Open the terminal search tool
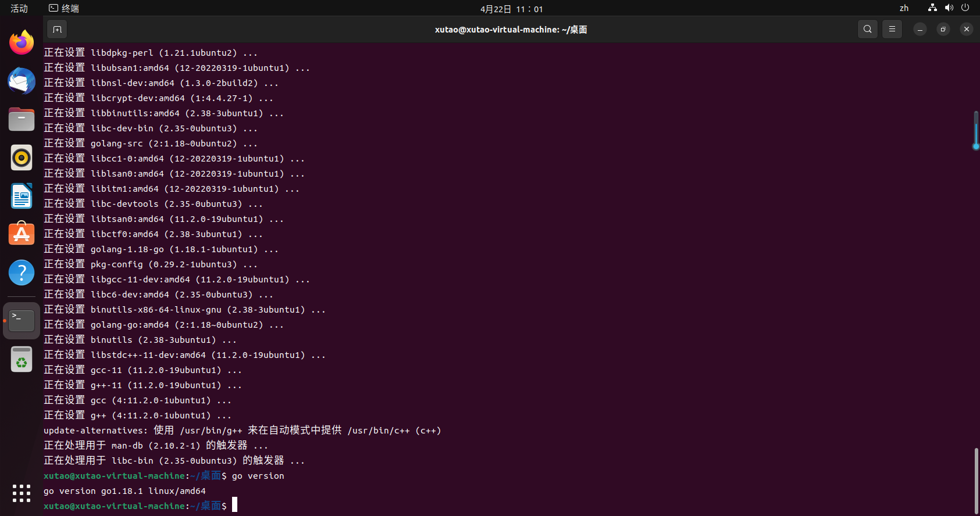The width and height of the screenshot is (980, 516). (x=867, y=29)
